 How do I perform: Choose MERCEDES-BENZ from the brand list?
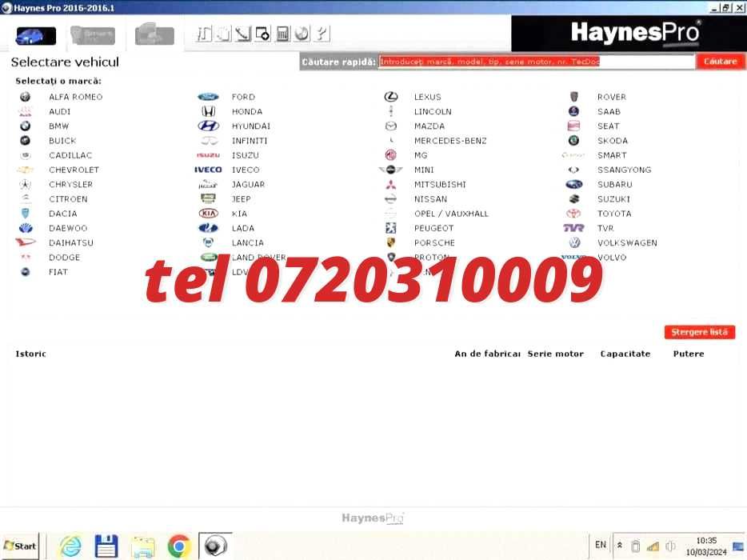point(450,141)
